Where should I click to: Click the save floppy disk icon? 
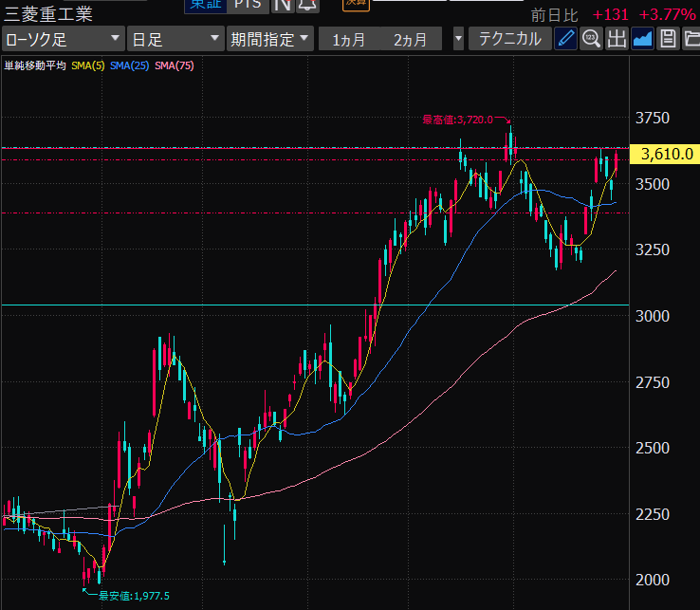click(668, 39)
